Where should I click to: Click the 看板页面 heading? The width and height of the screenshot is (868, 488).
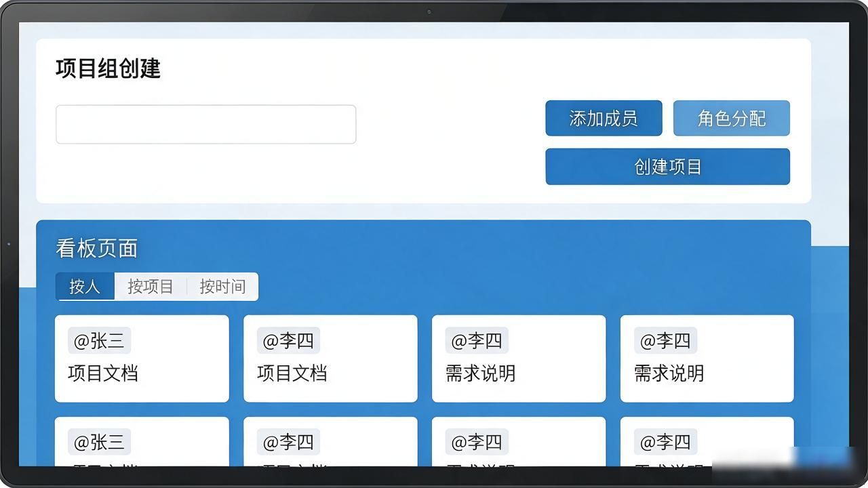(96, 249)
